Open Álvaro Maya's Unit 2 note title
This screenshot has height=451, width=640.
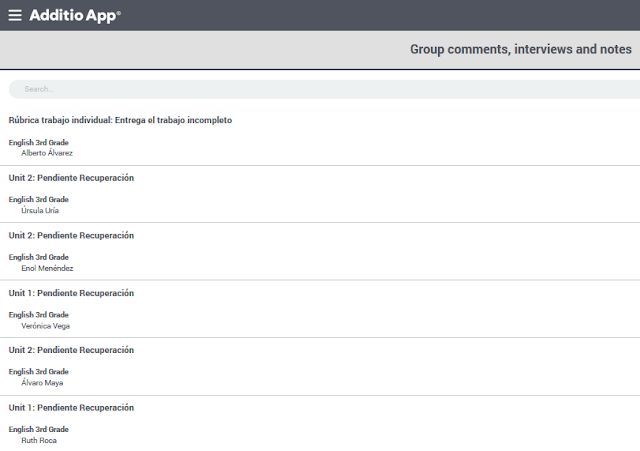pyautogui.click(x=71, y=350)
